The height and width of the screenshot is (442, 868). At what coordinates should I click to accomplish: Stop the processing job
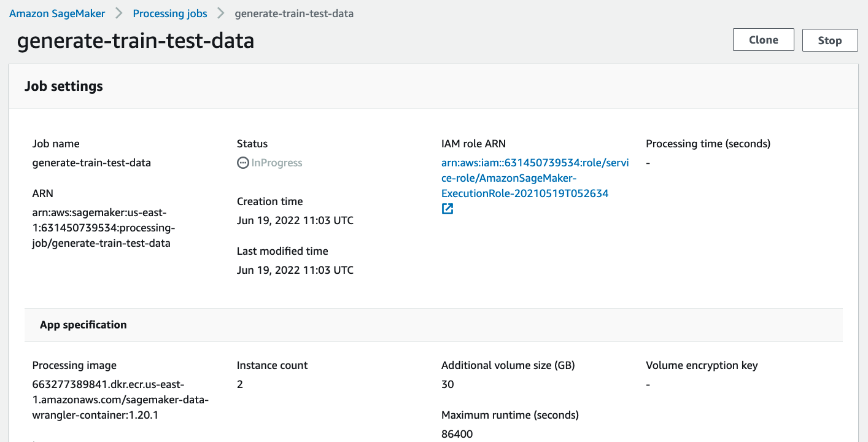click(830, 40)
